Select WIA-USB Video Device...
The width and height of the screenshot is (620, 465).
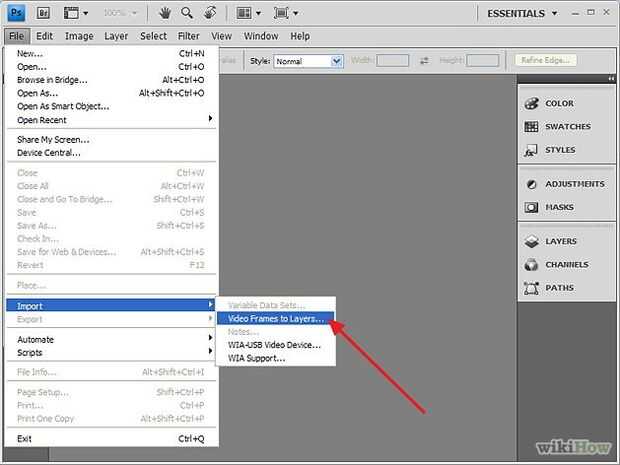276,345
